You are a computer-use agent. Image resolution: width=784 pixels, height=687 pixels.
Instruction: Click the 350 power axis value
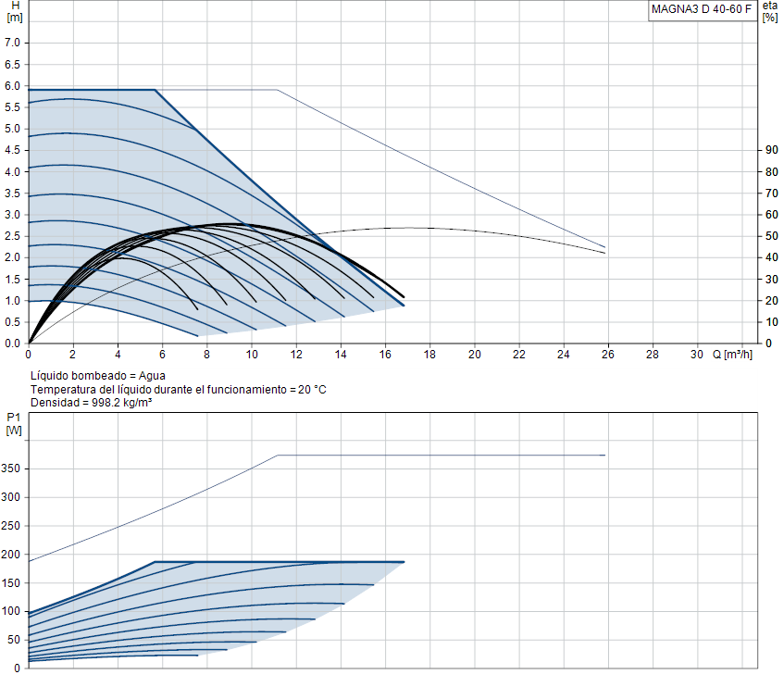pyautogui.click(x=11, y=468)
